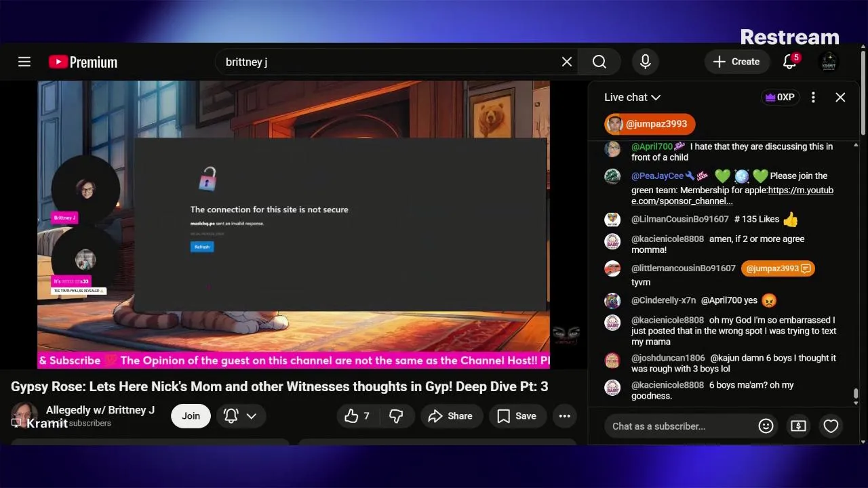
Task: Send a heart reaction
Action: 831,426
